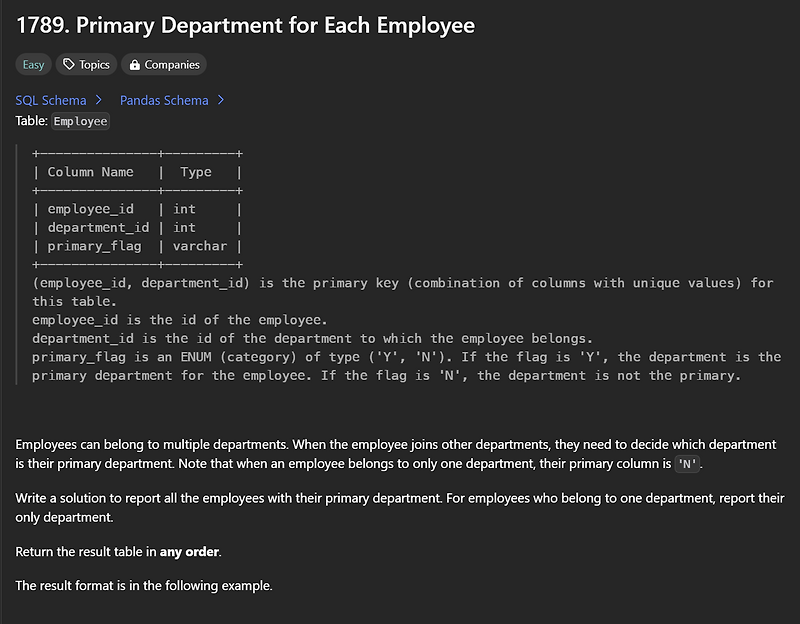The height and width of the screenshot is (624, 800).
Task: Click the lock icon on the Companies badge
Action: tap(134, 64)
